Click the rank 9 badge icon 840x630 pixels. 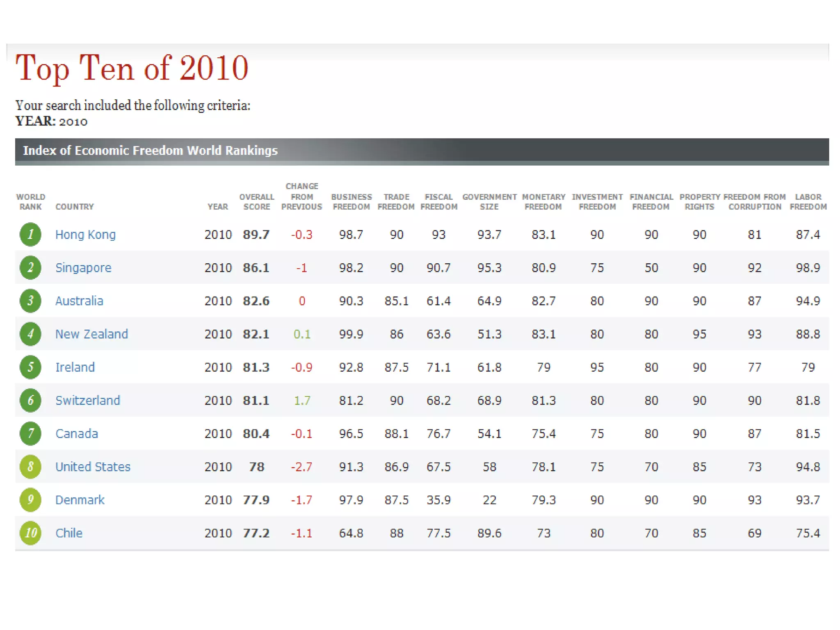(30, 500)
